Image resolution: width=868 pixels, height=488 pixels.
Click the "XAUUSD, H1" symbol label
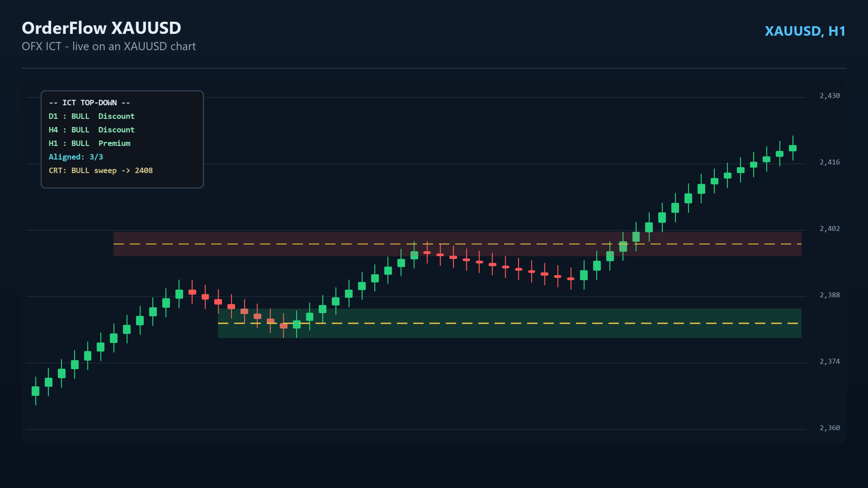[x=805, y=31]
